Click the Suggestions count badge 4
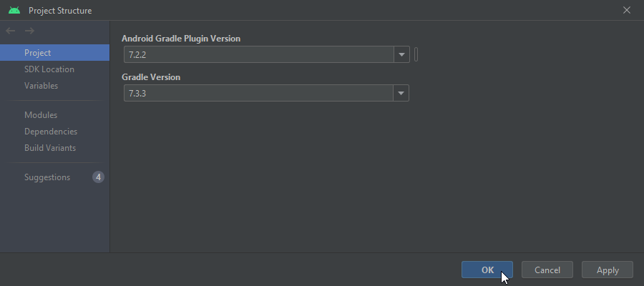Screen dimensions: 644x286 click(x=98, y=177)
